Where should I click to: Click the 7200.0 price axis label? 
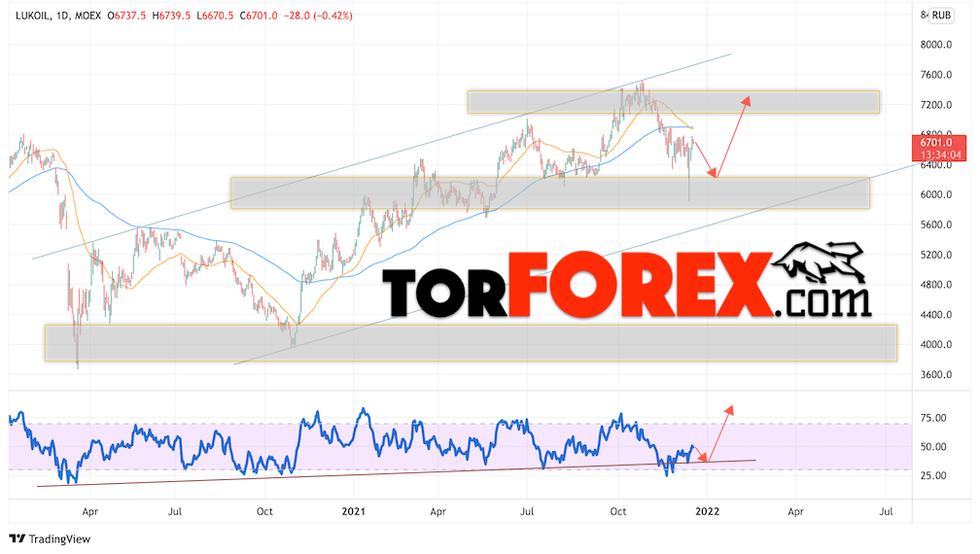(x=935, y=105)
